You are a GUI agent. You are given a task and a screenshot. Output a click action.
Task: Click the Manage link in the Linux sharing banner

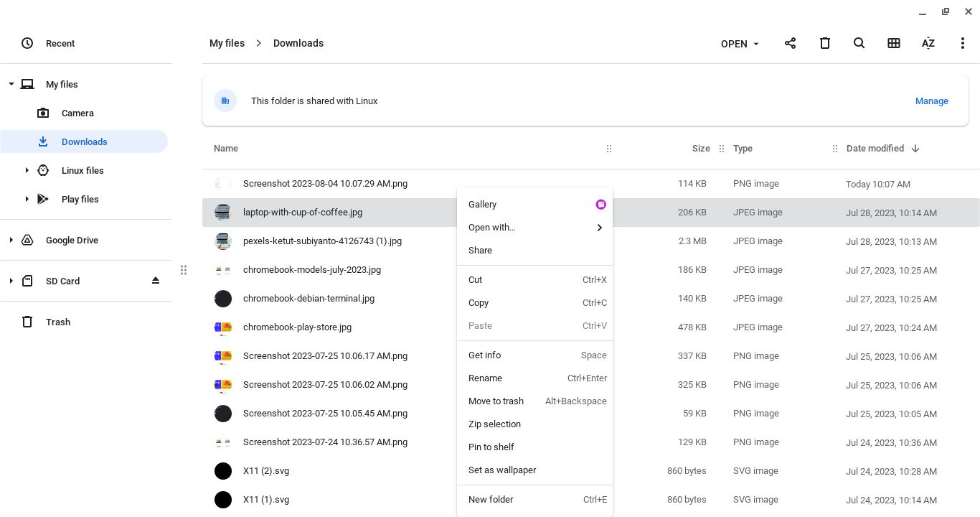(931, 101)
